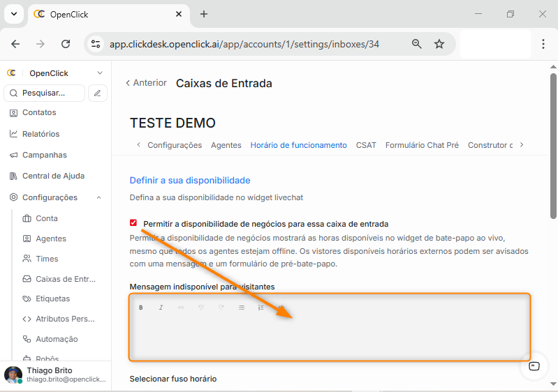Image resolution: width=558 pixels, height=392 pixels.
Task: Open Etiquetas settings in sidebar
Action: point(52,299)
